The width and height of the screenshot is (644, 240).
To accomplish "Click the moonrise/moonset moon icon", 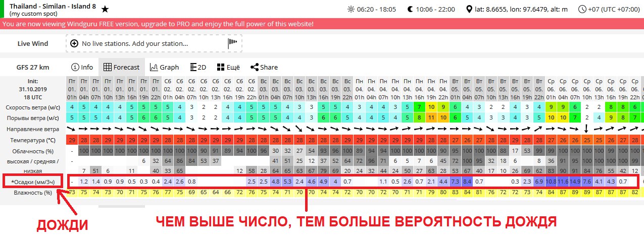I will (410, 9).
